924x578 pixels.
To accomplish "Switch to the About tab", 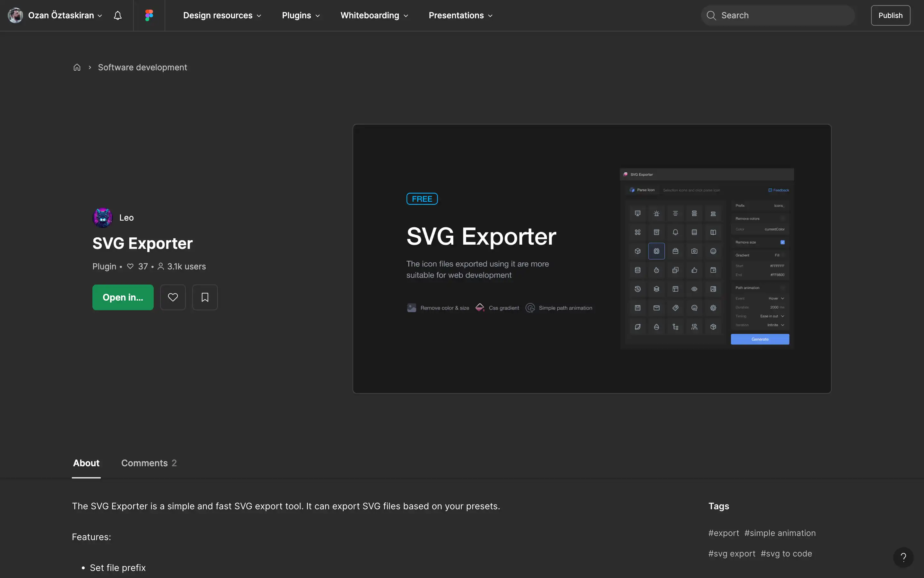I will point(86,463).
